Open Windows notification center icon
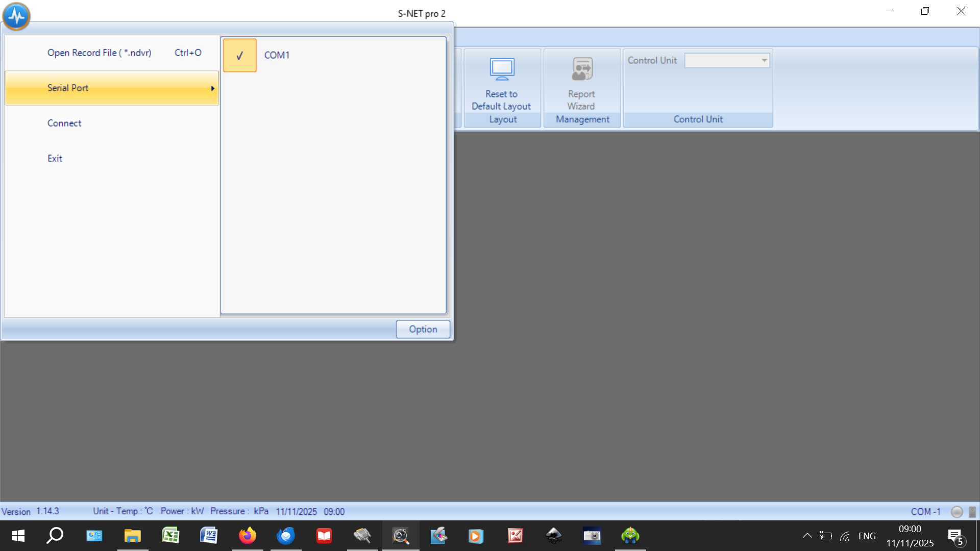This screenshot has height=551, width=980. point(955,536)
